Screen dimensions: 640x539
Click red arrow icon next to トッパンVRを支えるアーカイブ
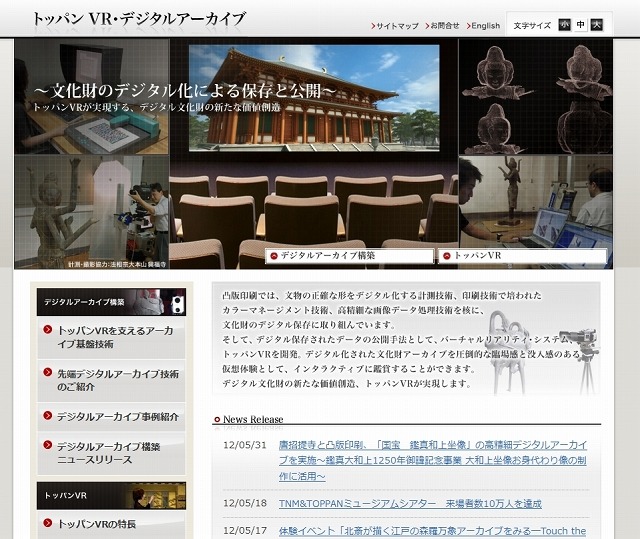[48, 329]
